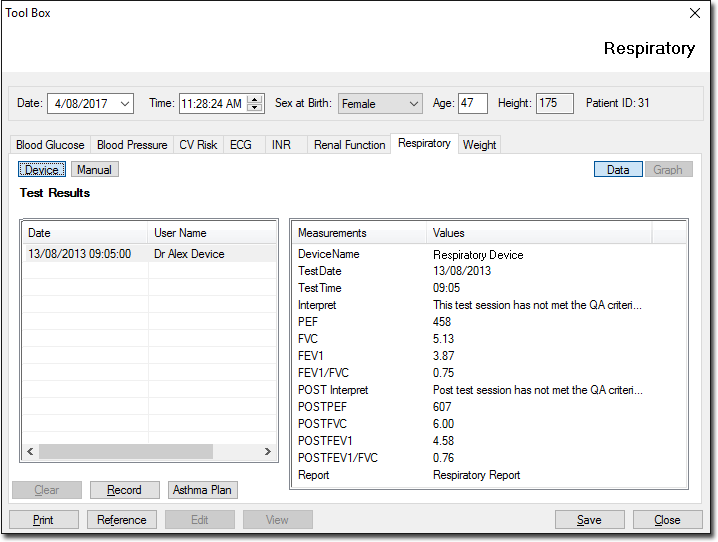The width and height of the screenshot is (718, 542).
Task: Open the Reference button
Action: coord(122,520)
